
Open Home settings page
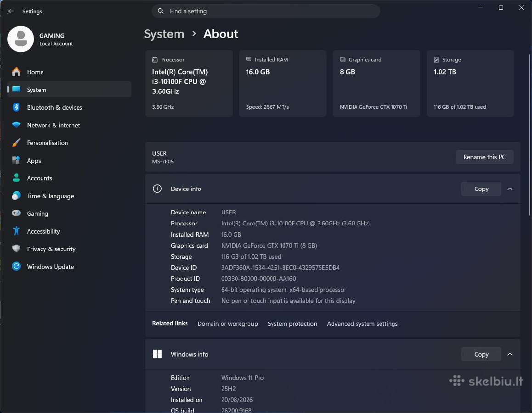(69, 72)
